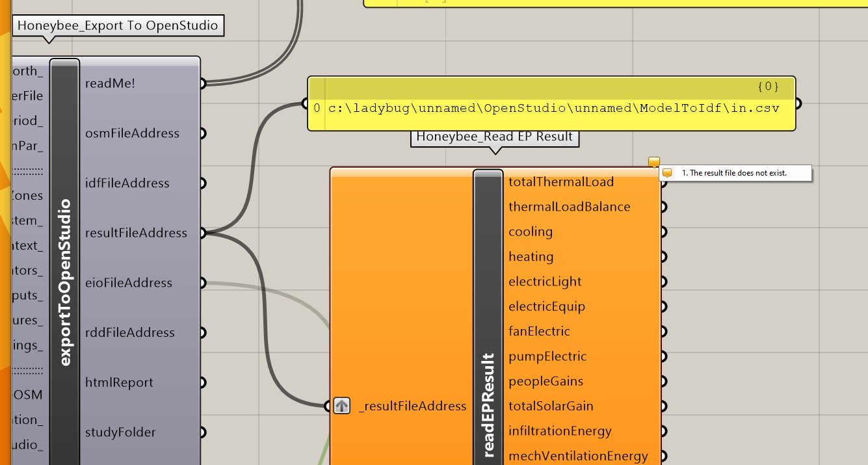Click the thermalLoadBalance output label

click(570, 207)
